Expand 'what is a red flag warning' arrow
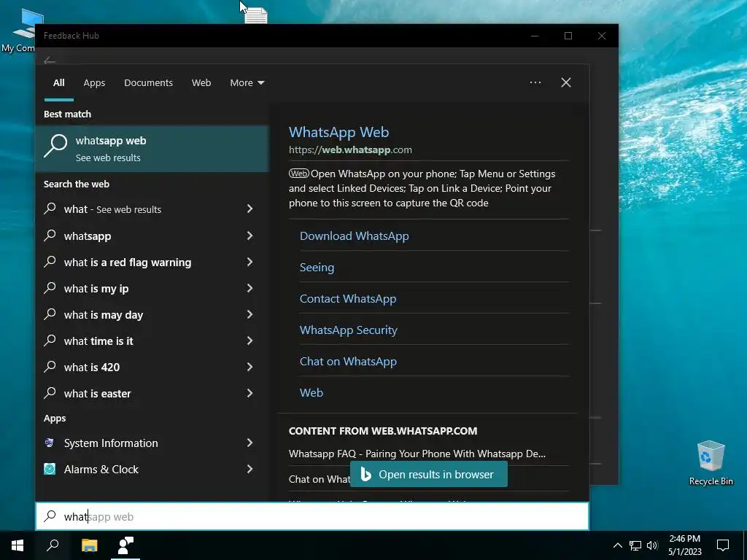Screen dimensions: 747x560 pos(249,262)
